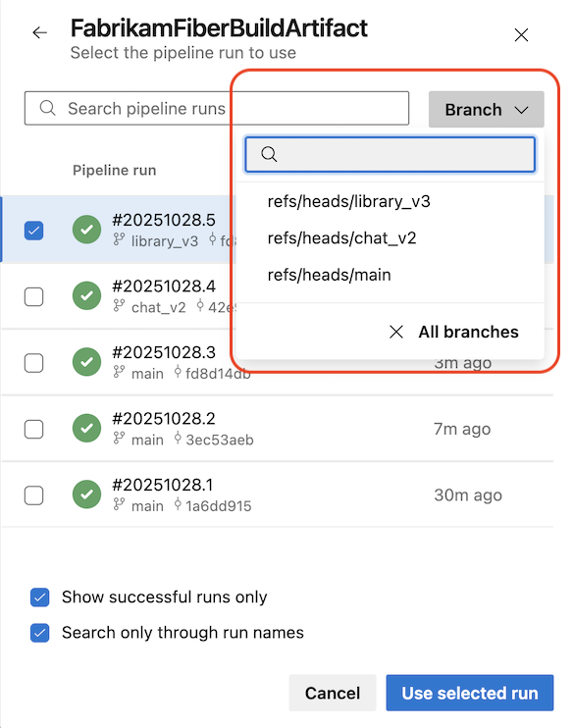Focus the Search pipeline runs field
Viewport: 574px width, 728px height.
[x=217, y=108]
